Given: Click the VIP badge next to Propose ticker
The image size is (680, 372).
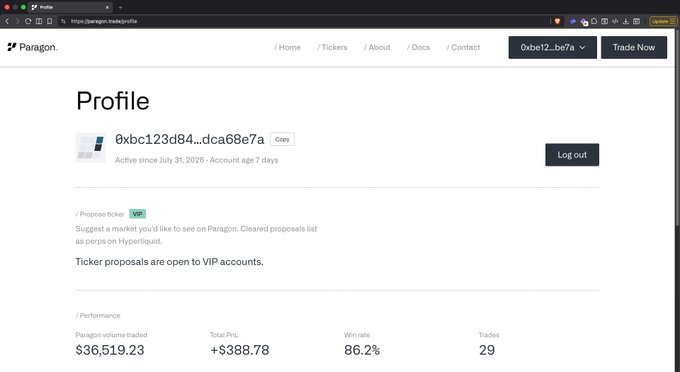Looking at the screenshot, I should tap(137, 214).
